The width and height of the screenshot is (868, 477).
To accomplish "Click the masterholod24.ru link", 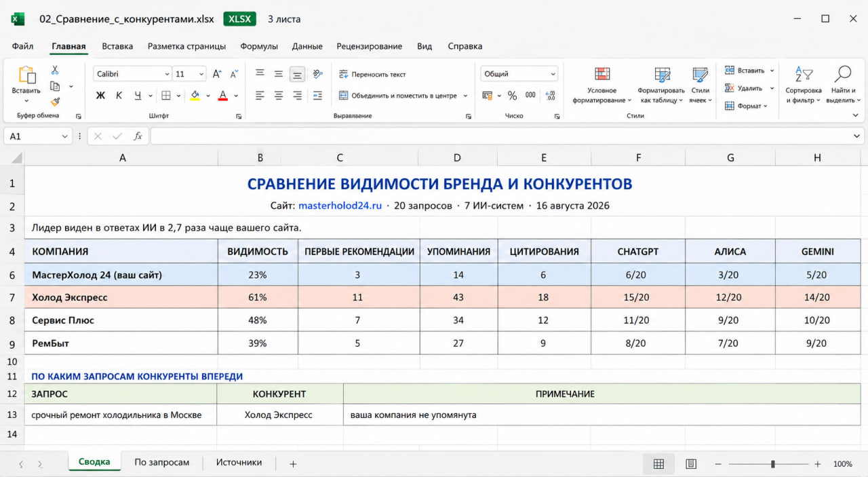I will click(340, 205).
